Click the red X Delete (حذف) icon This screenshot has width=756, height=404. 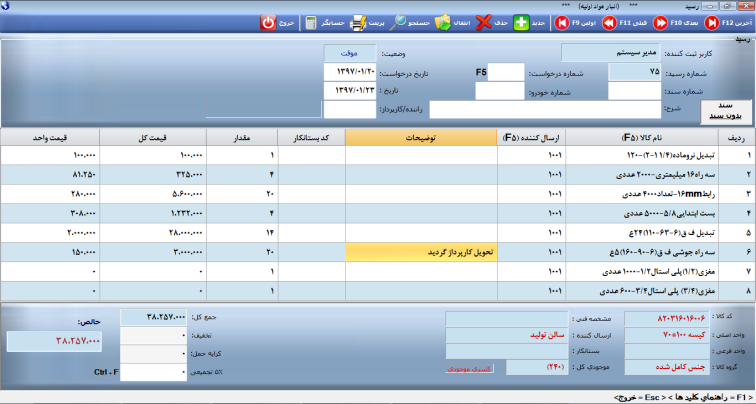pos(484,21)
